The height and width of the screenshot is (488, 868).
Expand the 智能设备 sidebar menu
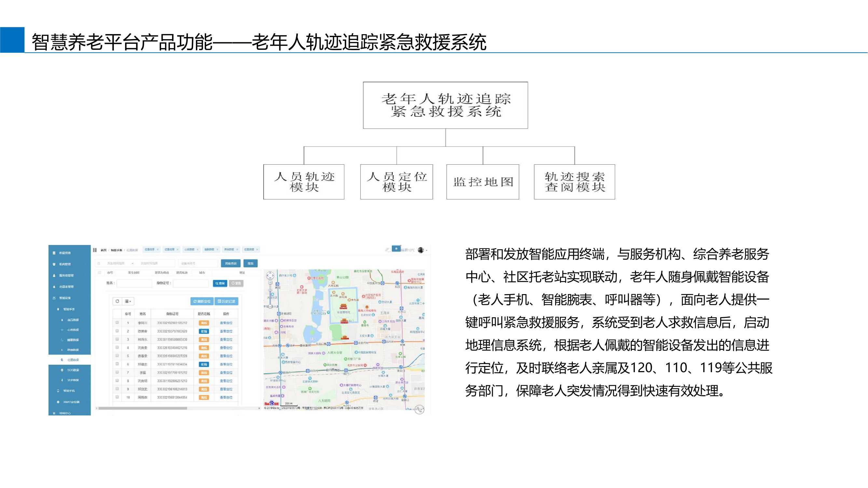[x=65, y=298]
